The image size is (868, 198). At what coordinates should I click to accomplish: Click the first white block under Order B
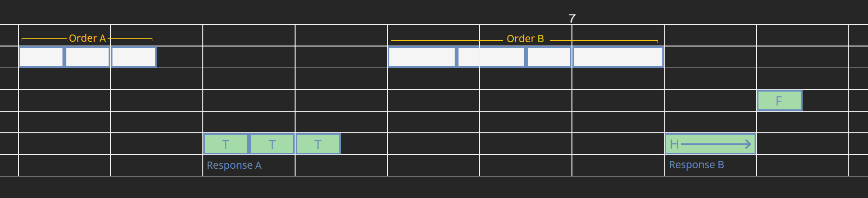click(x=422, y=57)
